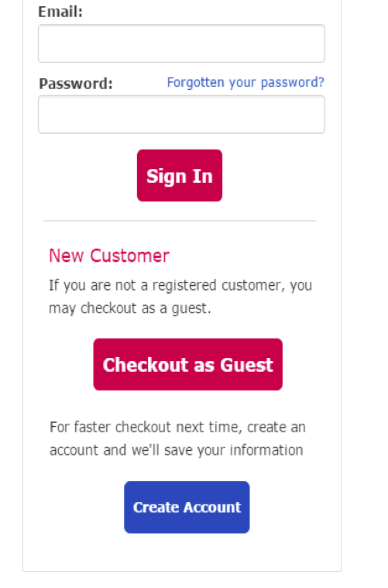Click the registered customer guest checkout paragraph
Viewport: 388px width, 588px height.
tap(180, 297)
